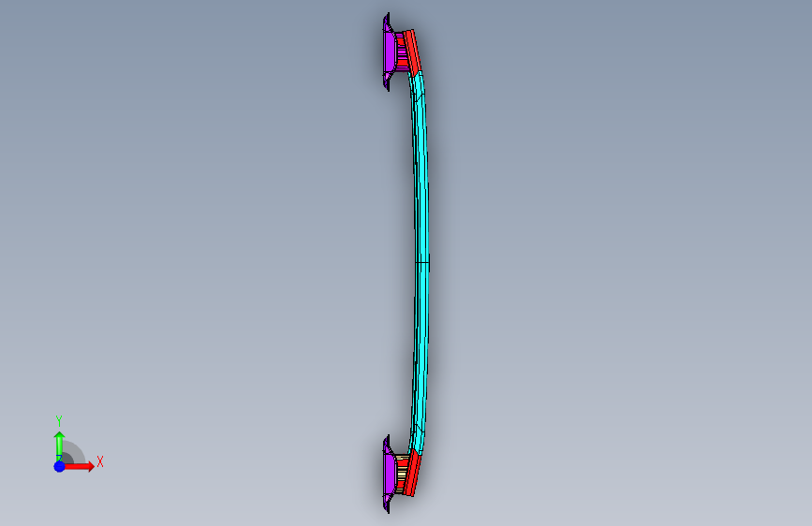This screenshot has width=812, height=526.
Task: Select the upper purple mounting flange
Action: [x=389, y=51]
